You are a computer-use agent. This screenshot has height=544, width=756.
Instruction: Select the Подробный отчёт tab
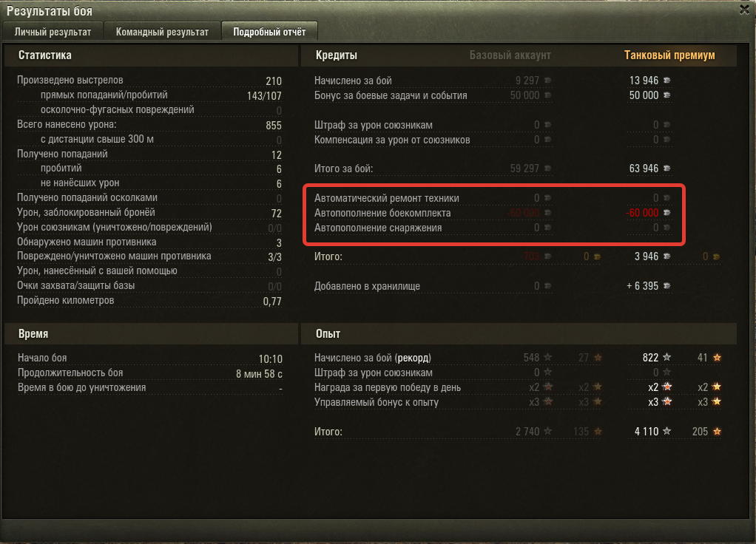(269, 32)
